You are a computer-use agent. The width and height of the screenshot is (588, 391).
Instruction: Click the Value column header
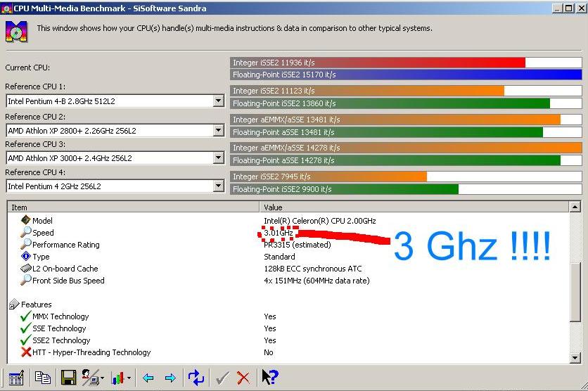(414, 207)
